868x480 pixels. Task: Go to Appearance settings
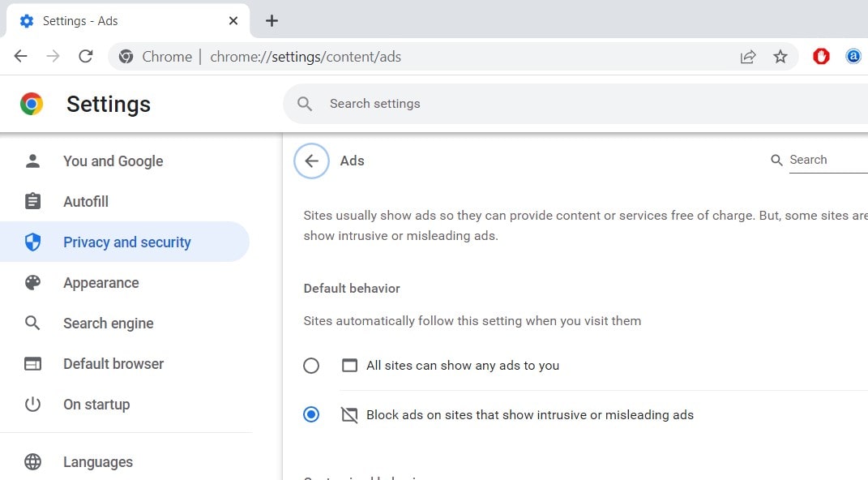click(100, 283)
